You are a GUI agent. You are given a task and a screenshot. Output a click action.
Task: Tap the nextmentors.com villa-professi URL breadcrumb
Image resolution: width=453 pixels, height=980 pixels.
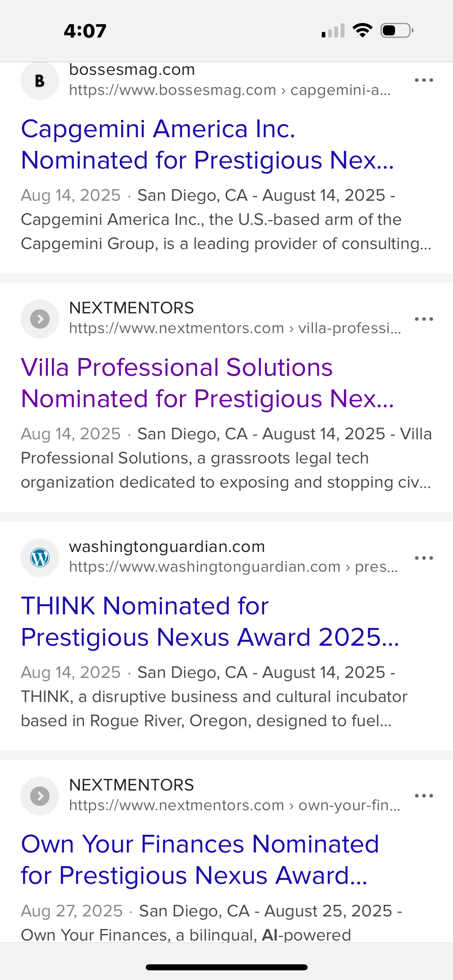pyautogui.click(x=235, y=328)
